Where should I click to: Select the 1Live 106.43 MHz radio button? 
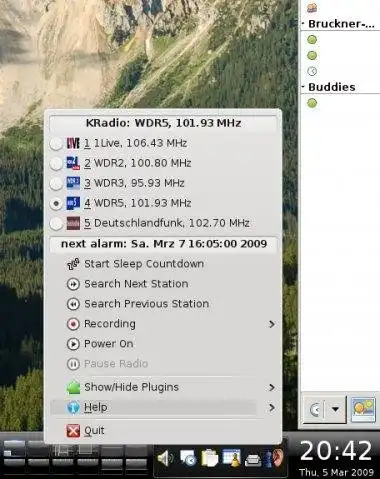click(x=56, y=144)
